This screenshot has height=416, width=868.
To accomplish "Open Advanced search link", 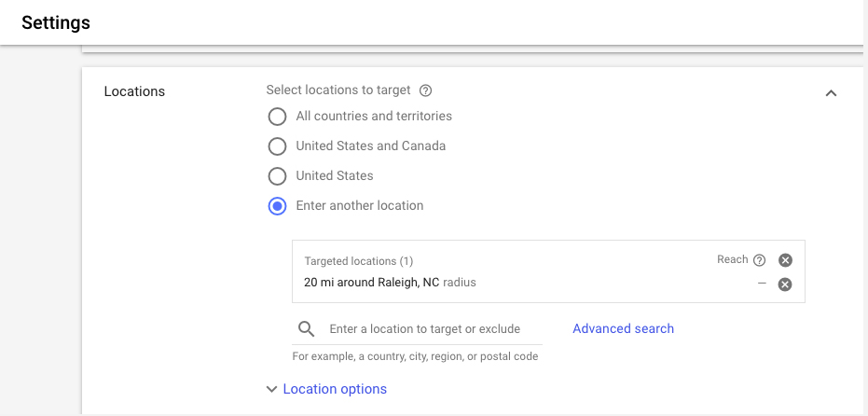I will click(x=623, y=328).
